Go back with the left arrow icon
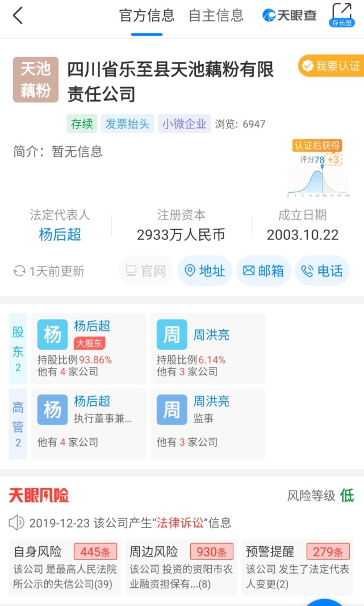The width and height of the screenshot is (364, 606). [x=18, y=15]
